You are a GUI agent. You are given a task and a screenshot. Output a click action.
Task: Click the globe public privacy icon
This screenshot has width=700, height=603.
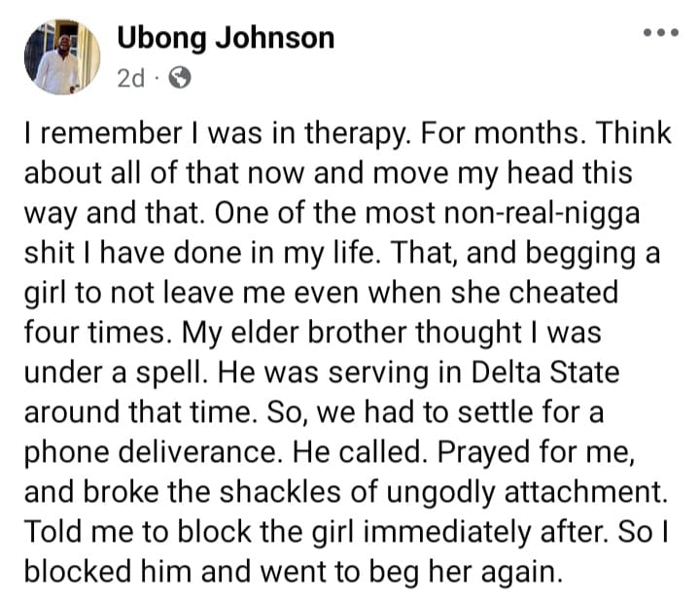179,79
